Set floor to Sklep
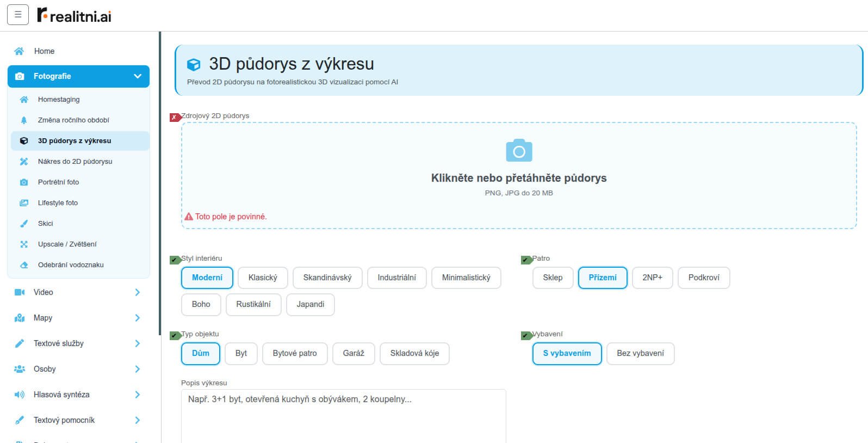Screen dimensions: 868x443 pyautogui.click(x=553, y=278)
